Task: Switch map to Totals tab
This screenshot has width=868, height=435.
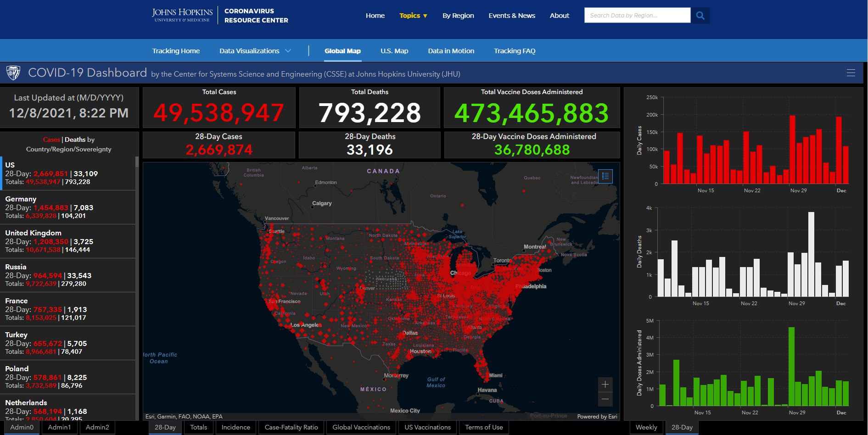Action: [x=198, y=427]
